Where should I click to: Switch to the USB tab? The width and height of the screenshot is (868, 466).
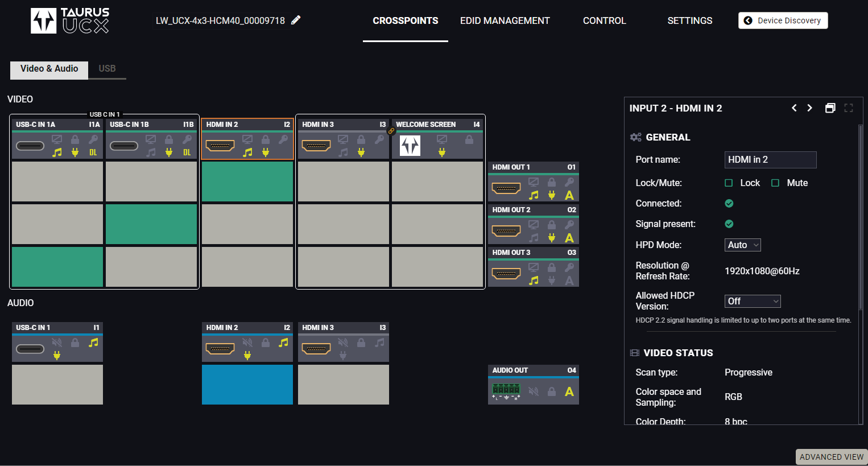107,68
